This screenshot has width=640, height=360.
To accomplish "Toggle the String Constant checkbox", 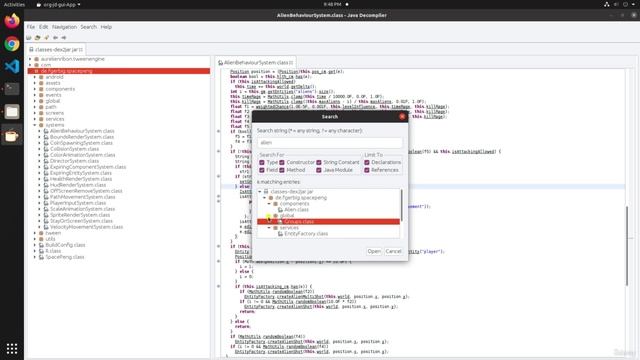I will (319, 162).
